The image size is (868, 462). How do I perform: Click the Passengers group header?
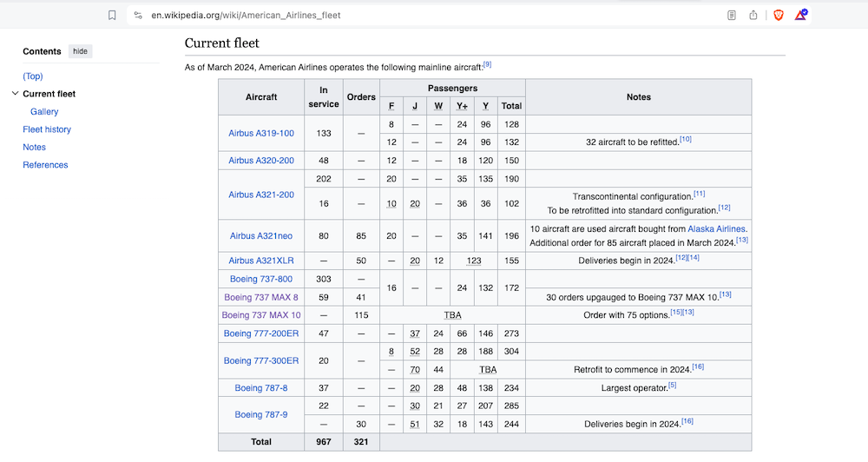[x=452, y=88]
